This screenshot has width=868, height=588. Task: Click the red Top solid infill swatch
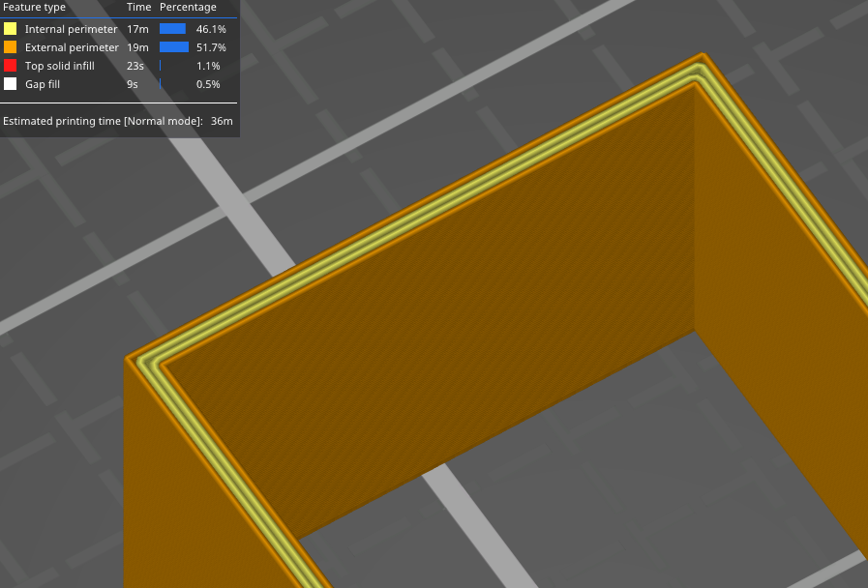pos(10,65)
